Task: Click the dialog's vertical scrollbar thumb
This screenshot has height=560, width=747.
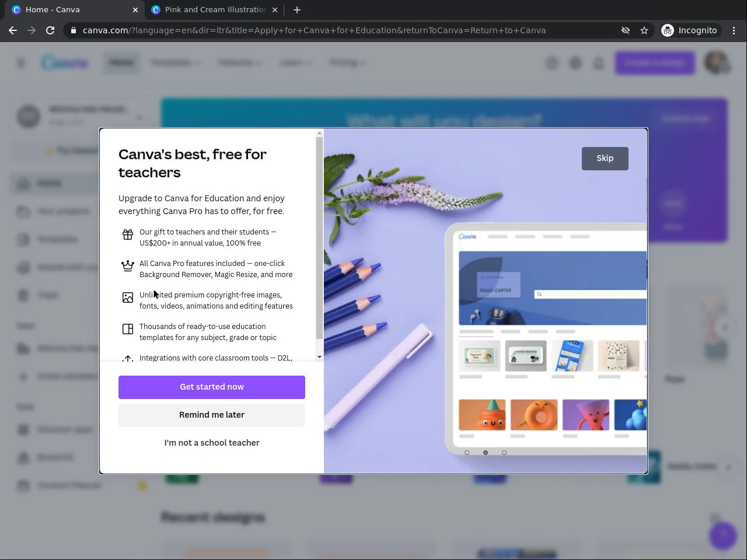Action: [319, 238]
